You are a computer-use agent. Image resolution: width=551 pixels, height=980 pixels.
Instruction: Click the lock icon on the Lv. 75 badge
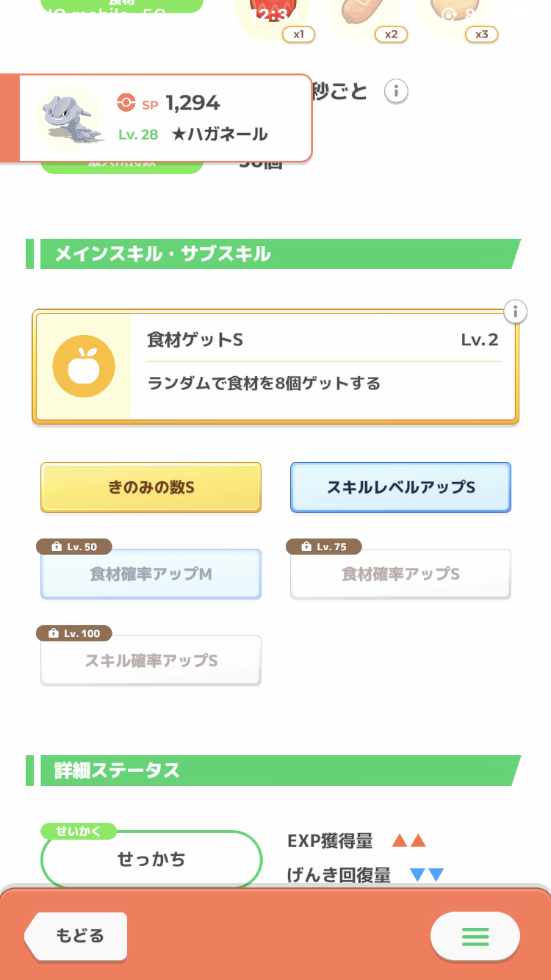306,547
